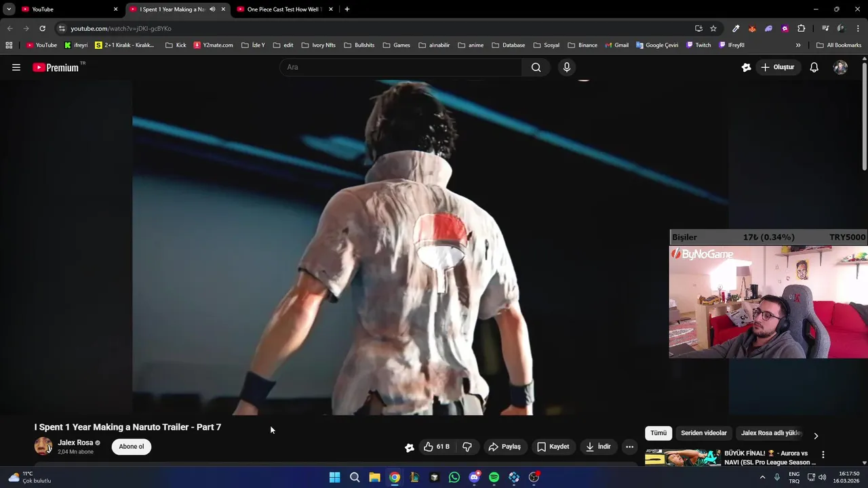Open Windows taskbar search
The image size is (868, 488).
(355, 477)
